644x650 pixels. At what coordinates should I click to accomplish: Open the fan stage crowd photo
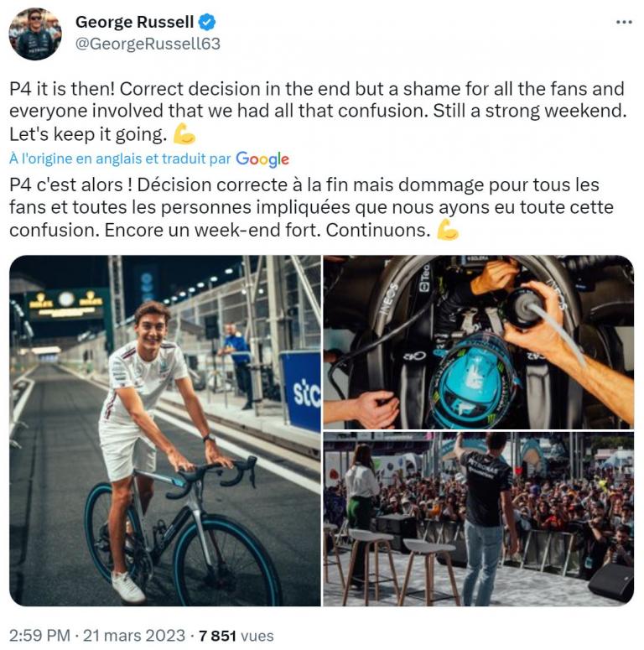(x=478, y=519)
